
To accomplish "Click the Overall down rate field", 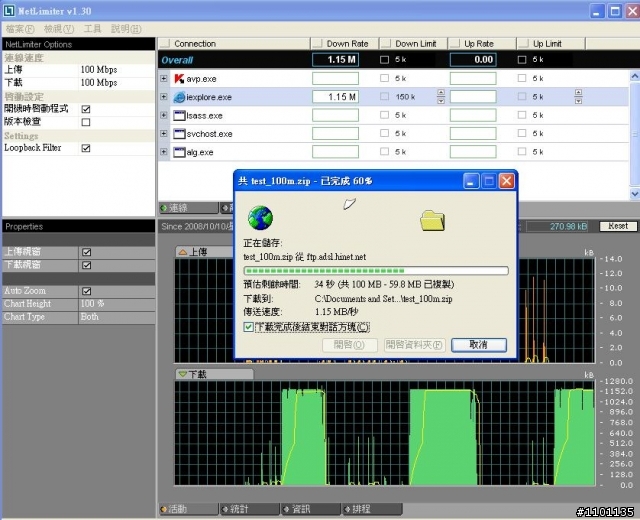I will [336, 60].
